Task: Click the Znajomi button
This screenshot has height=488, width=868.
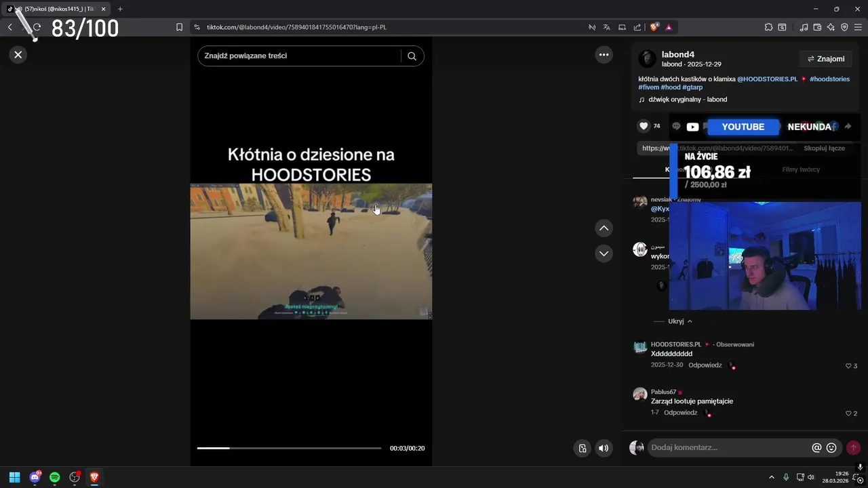Action: click(x=825, y=59)
